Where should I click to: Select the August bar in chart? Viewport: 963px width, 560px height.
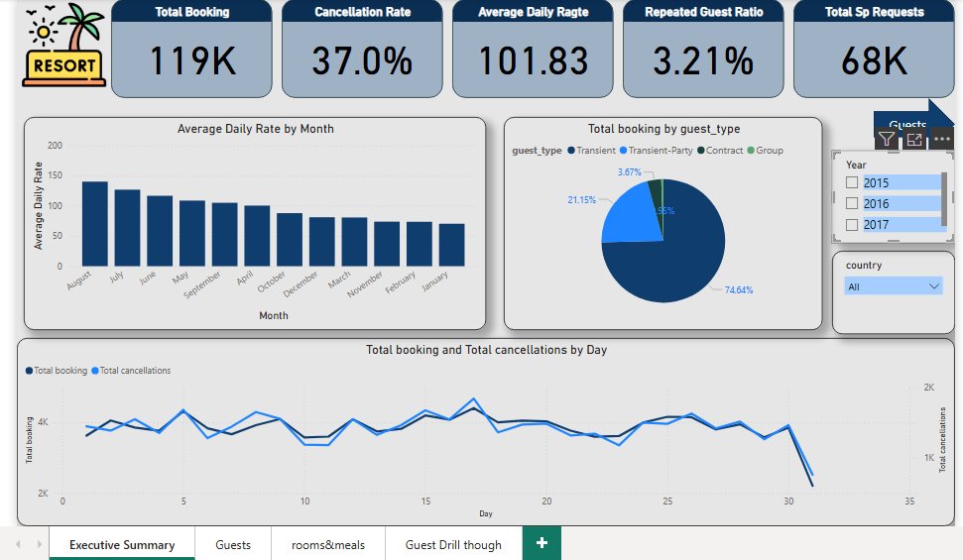click(95, 223)
